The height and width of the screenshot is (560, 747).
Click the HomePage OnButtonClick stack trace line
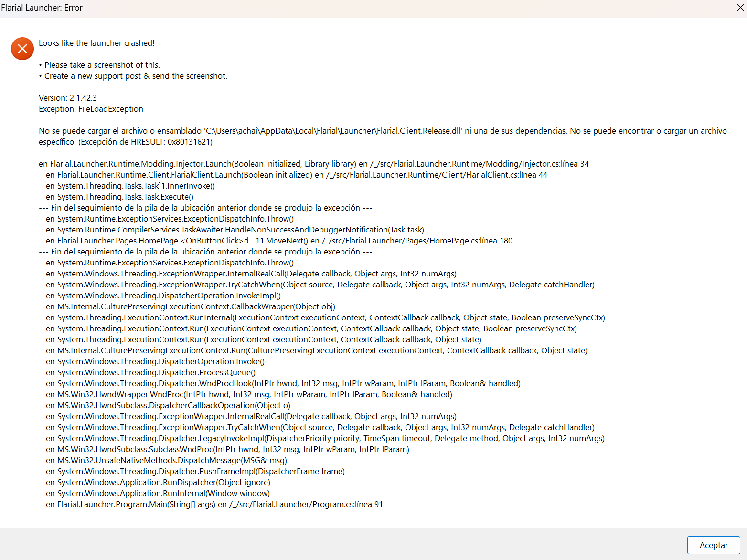click(x=279, y=241)
